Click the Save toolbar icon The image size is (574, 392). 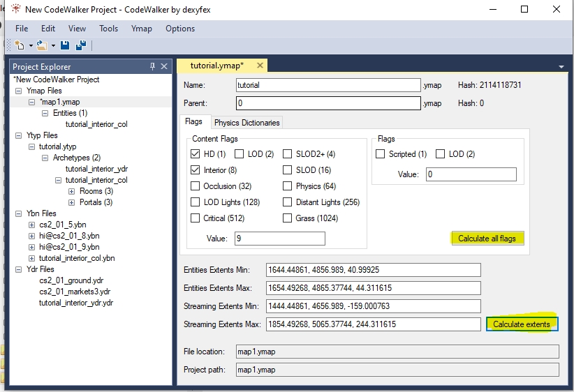tap(65, 46)
